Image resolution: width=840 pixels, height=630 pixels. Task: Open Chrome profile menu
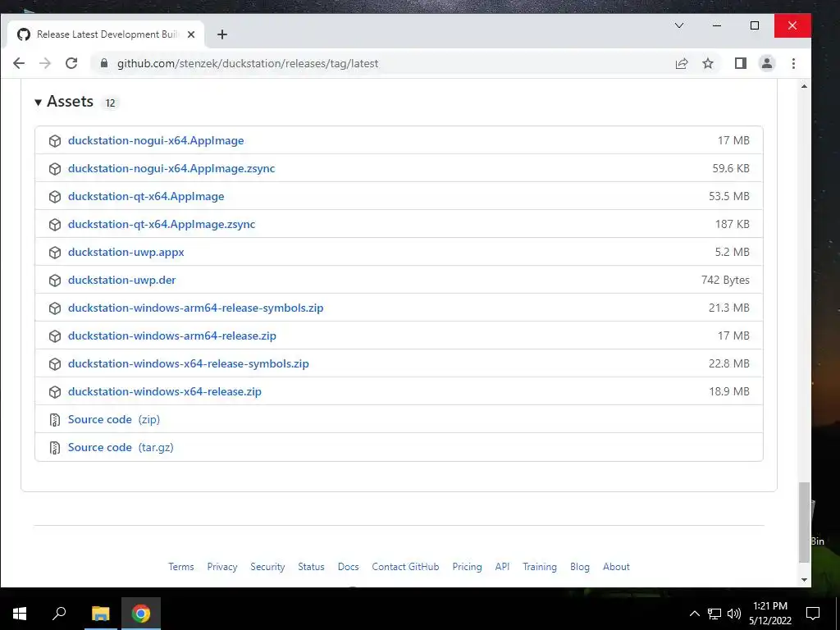(x=767, y=63)
